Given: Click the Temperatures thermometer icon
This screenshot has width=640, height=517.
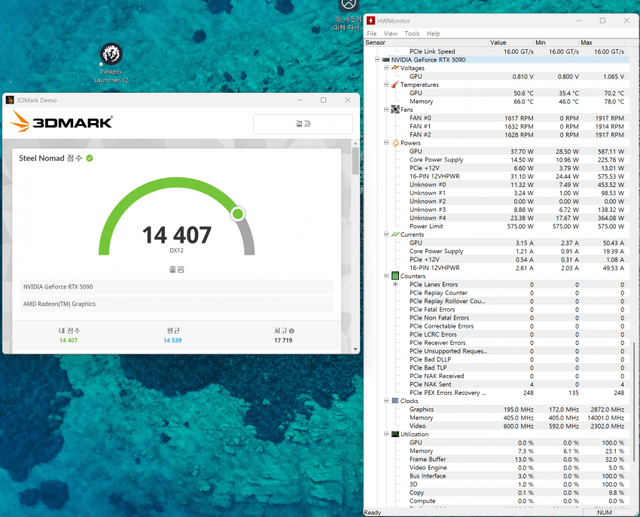Looking at the screenshot, I should tap(395, 85).
